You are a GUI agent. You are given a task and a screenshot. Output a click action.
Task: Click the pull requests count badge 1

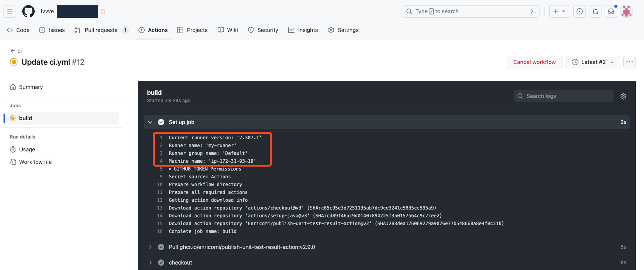[x=125, y=30]
